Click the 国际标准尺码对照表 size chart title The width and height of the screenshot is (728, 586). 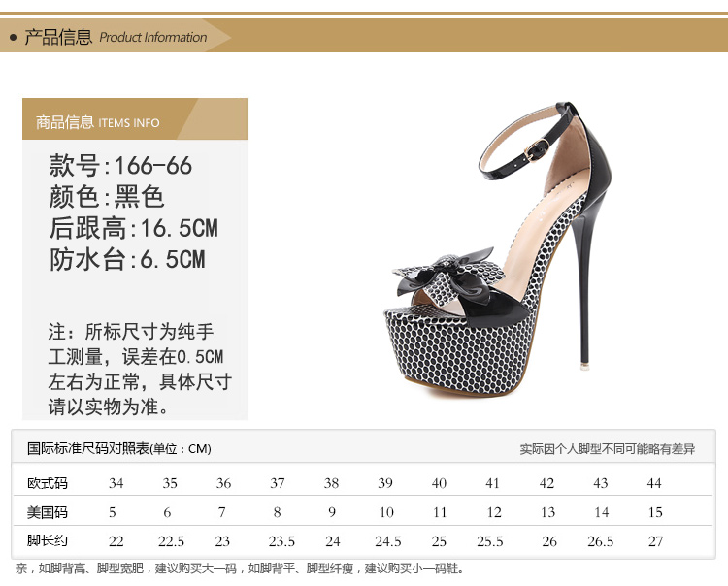click(118, 448)
